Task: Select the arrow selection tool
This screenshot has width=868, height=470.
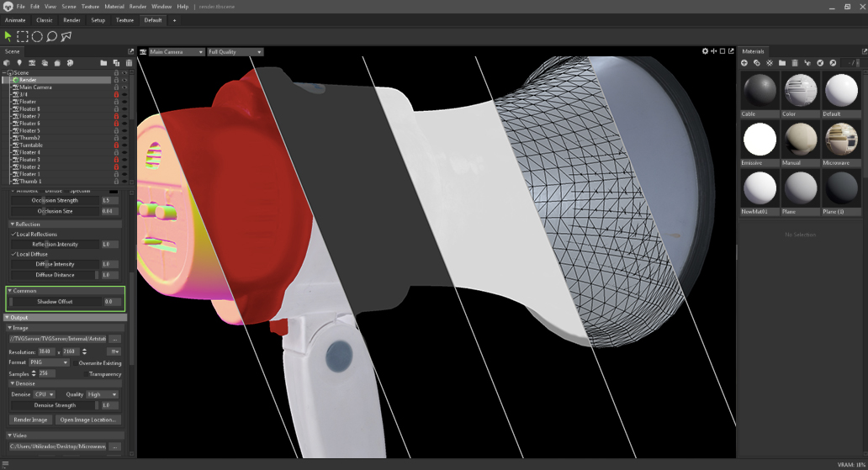Action: (8, 36)
